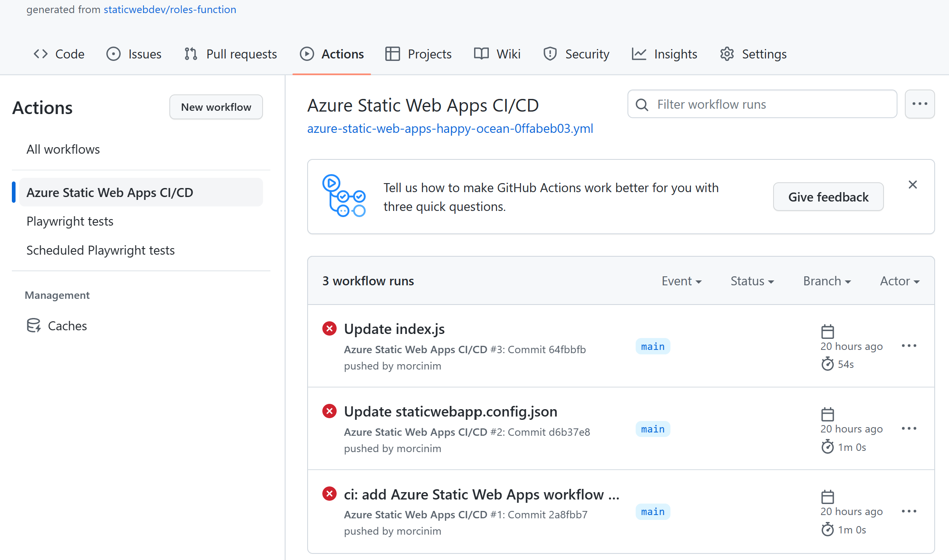This screenshot has height=560, width=949.
Task: Open the Status filter dropdown
Action: point(751,281)
